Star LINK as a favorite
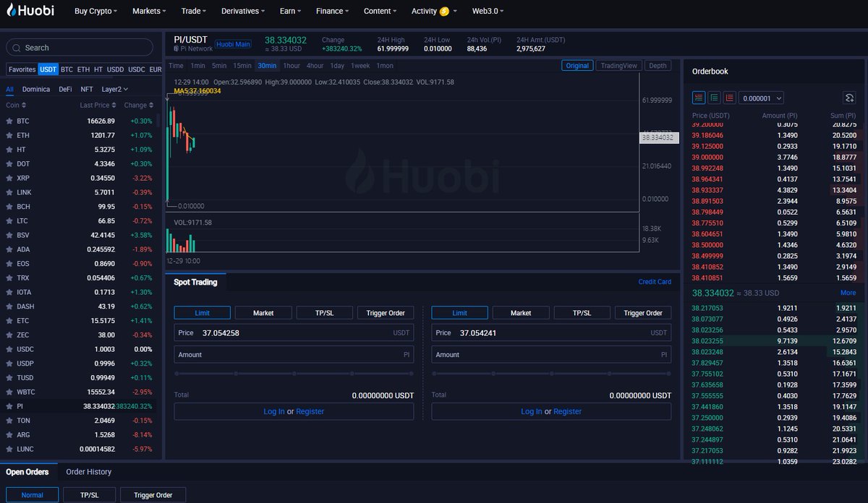Viewport: 868px width, 503px height. (x=9, y=192)
